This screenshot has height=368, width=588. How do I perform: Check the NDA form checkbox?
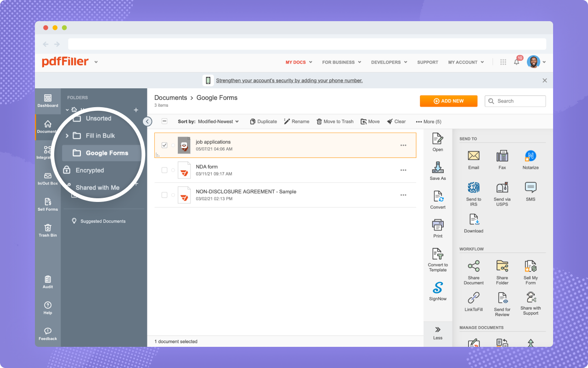click(164, 170)
